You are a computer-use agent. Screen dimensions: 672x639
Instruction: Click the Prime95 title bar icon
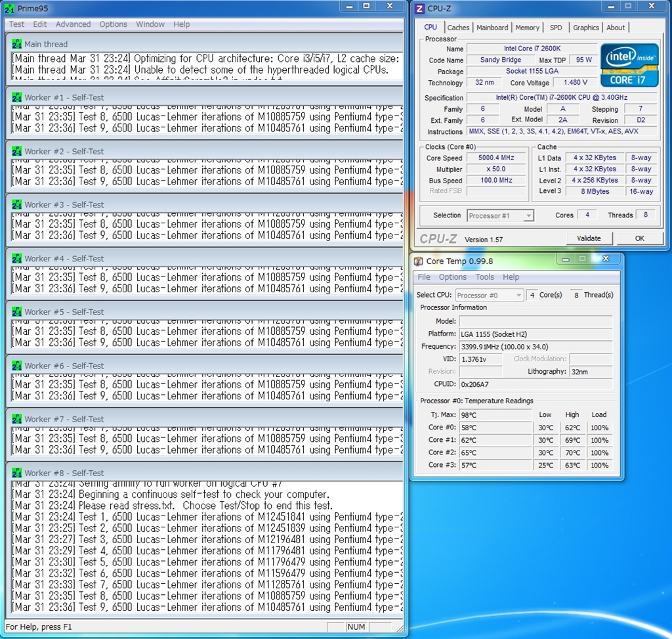pos(9,9)
